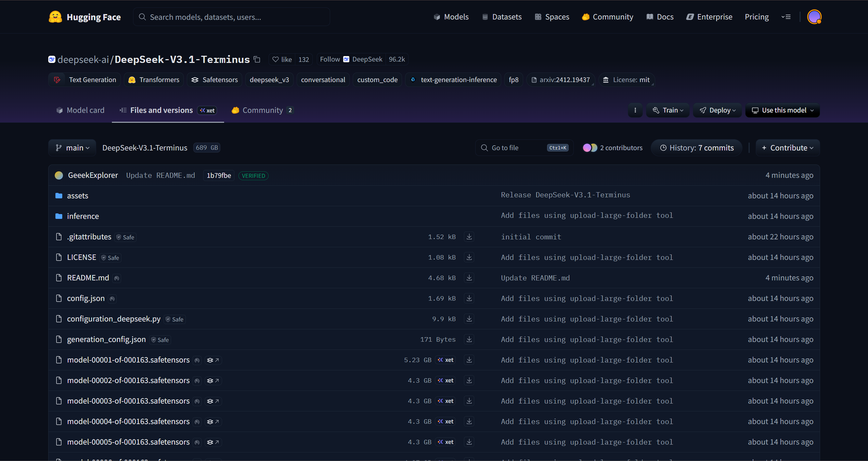Click Follow DeepSeek button
The image size is (868, 461).
[x=351, y=60]
